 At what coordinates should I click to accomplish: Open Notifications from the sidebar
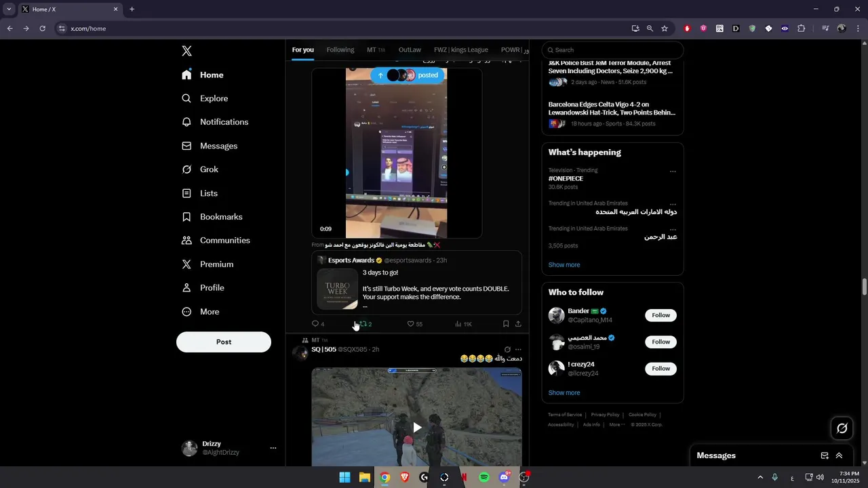[x=215, y=122]
